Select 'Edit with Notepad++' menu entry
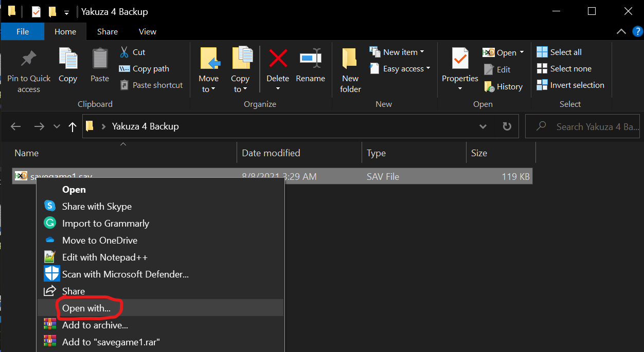 tap(104, 257)
